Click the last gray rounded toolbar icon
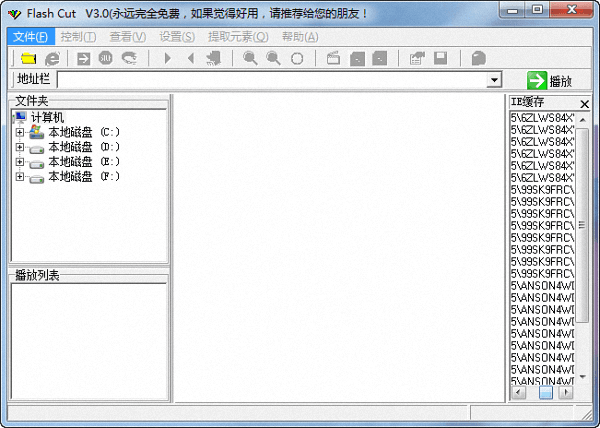The height and width of the screenshot is (428, 600). tap(478, 59)
